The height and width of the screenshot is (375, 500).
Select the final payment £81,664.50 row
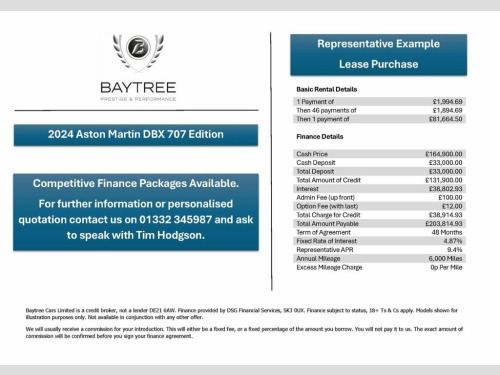(379, 119)
